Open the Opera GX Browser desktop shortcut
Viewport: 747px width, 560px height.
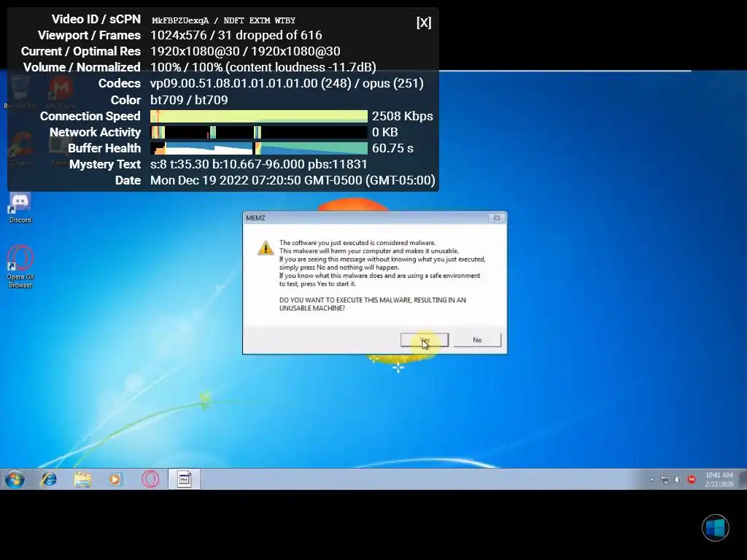tap(20, 267)
